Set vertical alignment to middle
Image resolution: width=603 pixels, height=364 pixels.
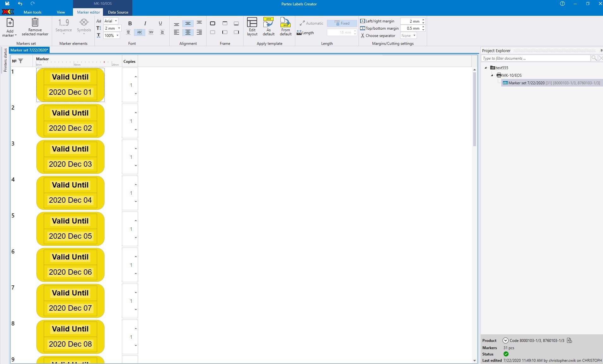pyautogui.click(x=188, y=24)
